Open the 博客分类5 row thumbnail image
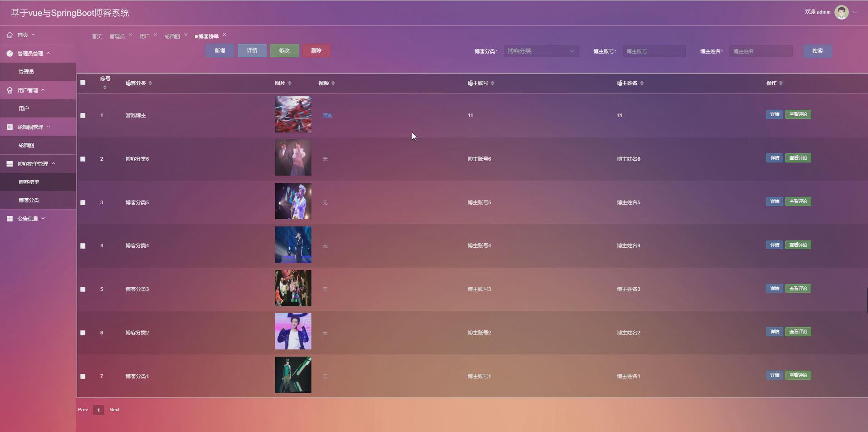The width and height of the screenshot is (868, 432). point(293,201)
